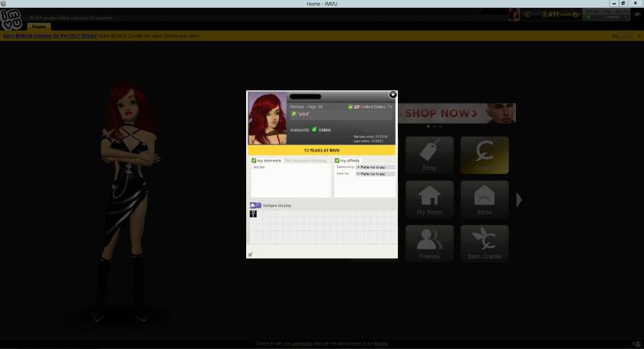The width and height of the screenshot is (644, 349).
Task: Click the 13 YEARS AT IMVU banner
Action: (x=321, y=150)
